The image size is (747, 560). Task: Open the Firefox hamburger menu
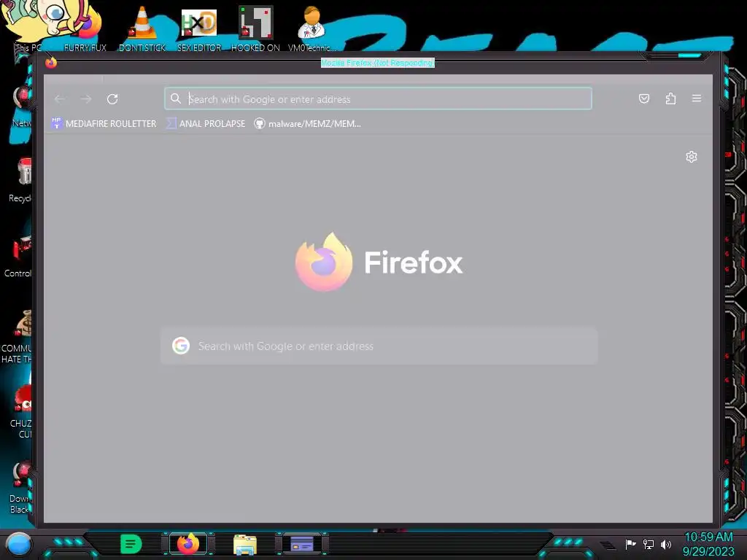pyautogui.click(x=697, y=98)
